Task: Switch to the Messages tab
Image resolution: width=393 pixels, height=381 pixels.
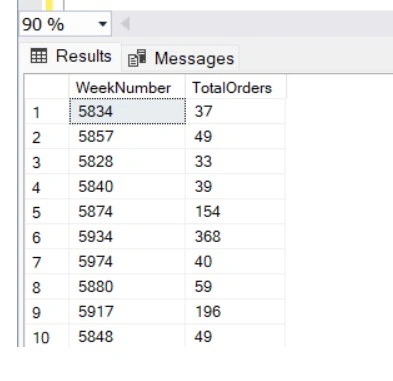Action: (180, 58)
